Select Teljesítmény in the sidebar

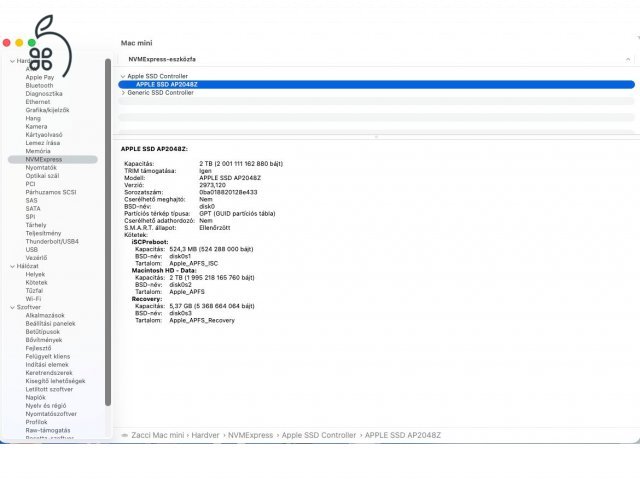click(x=43, y=233)
